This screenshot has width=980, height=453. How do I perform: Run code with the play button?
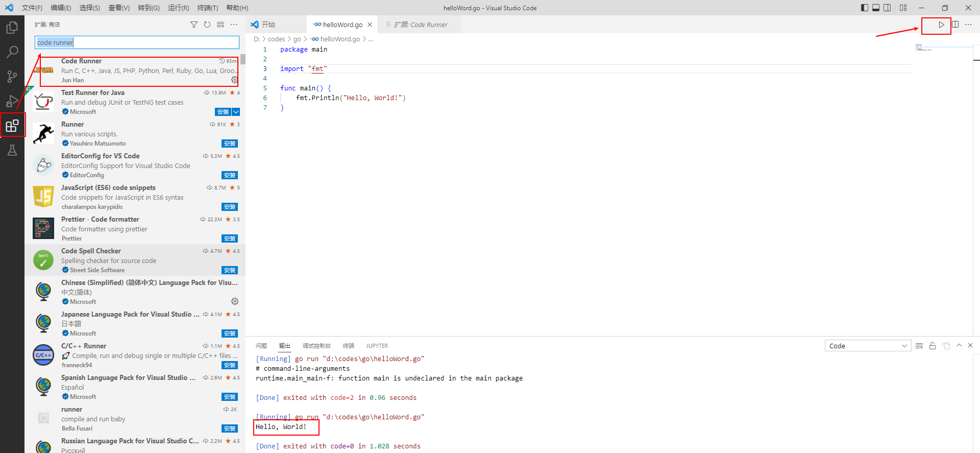[941, 25]
